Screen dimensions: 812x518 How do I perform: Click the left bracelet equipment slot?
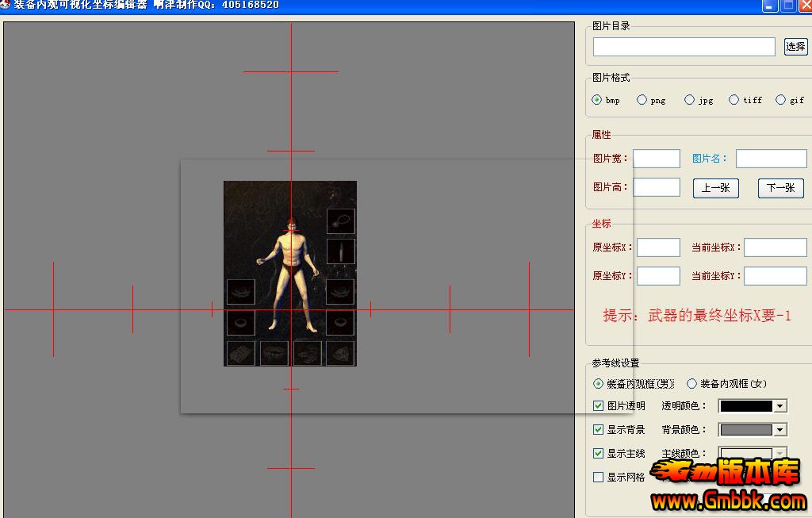240,292
